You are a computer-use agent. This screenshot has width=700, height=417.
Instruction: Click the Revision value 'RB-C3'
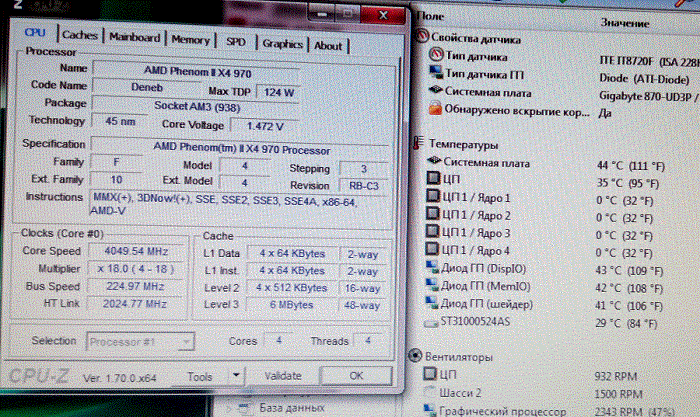[363, 186]
